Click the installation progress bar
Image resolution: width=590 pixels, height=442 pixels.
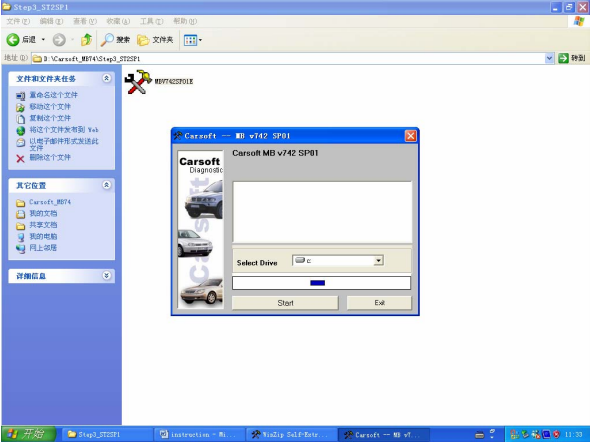[x=321, y=283]
